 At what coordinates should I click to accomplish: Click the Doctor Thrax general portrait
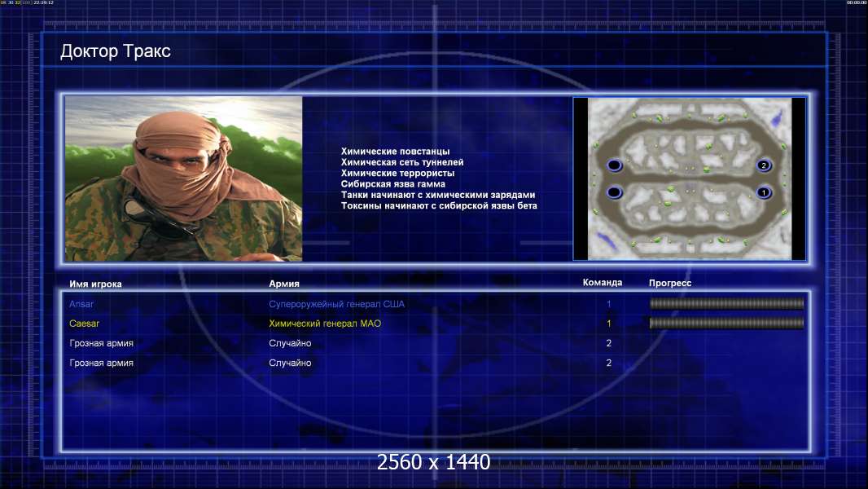[x=184, y=178]
